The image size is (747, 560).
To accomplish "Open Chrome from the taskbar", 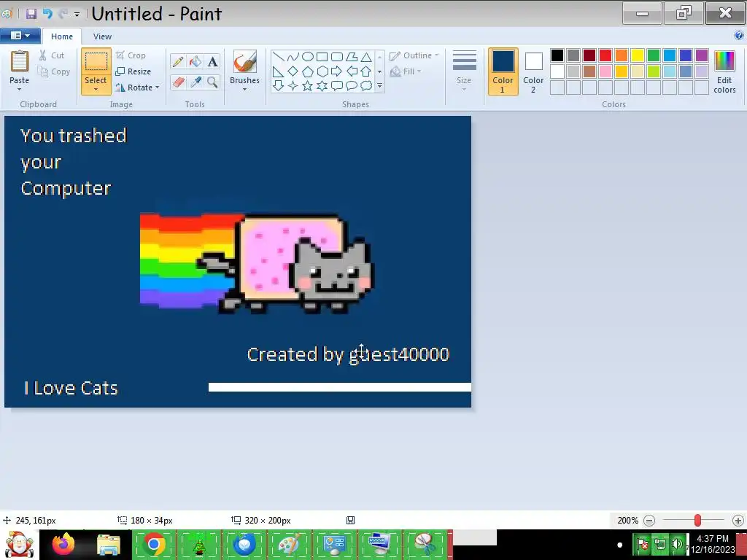I will pos(154,544).
